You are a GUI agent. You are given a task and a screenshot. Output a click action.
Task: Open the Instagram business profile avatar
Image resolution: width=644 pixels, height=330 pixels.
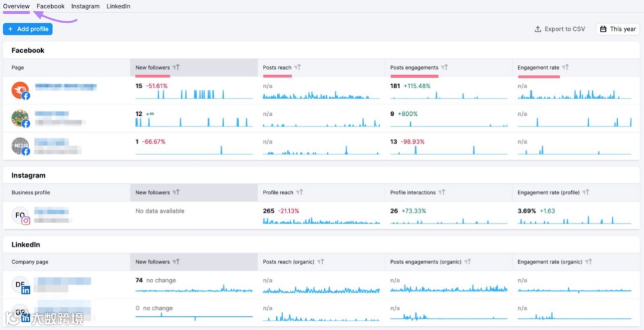(x=20, y=215)
